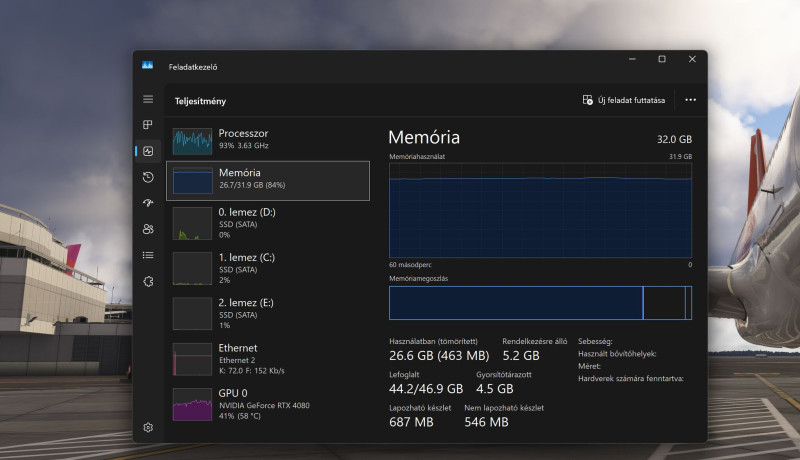
Task: Select the Processzor performance item
Action: click(x=270, y=140)
